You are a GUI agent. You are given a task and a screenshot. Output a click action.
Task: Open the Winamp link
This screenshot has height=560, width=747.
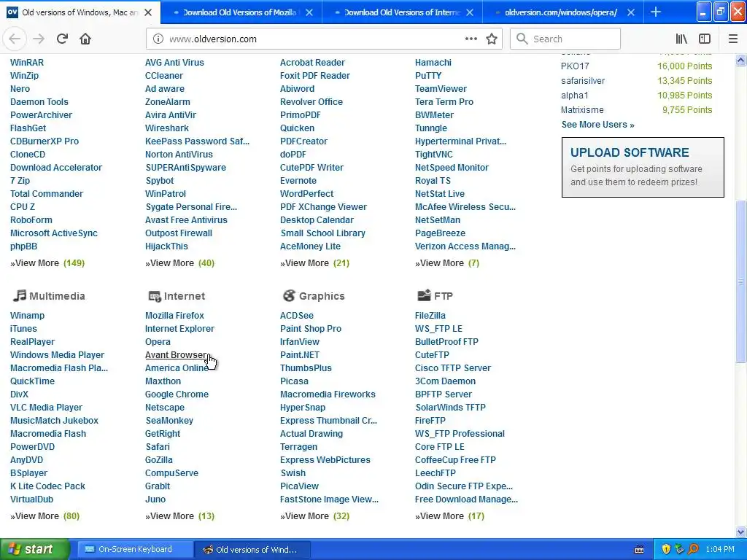coord(27,316)
